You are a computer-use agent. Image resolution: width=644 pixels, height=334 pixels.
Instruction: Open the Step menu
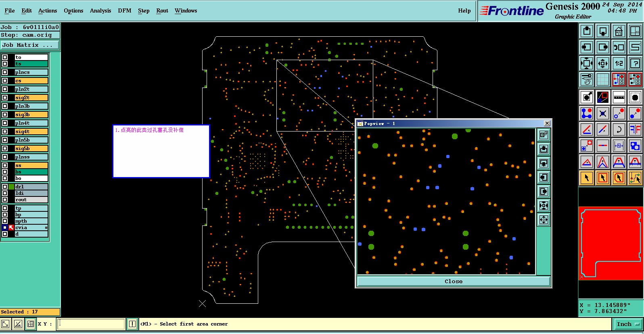click(x=144, y=11)
